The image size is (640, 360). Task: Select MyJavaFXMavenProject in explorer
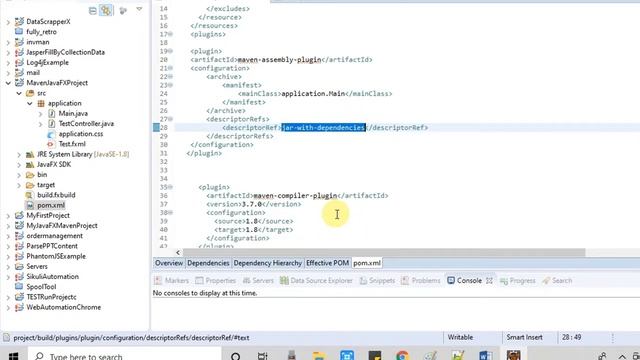point(62,226)
